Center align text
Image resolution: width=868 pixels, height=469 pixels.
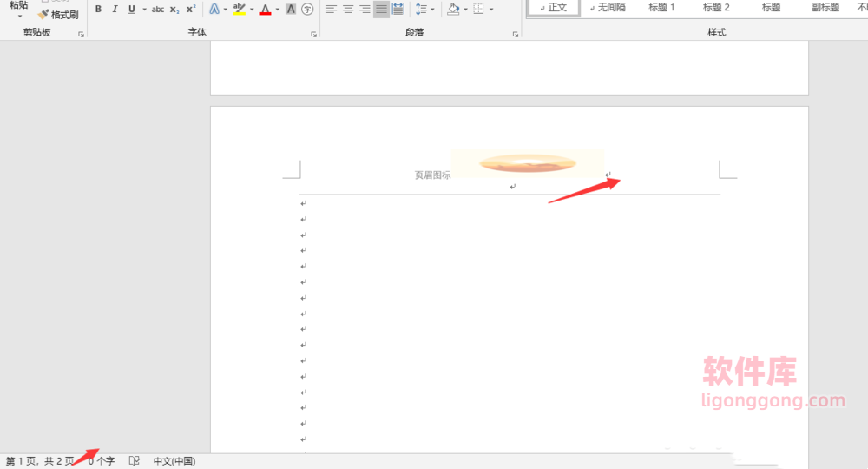point(348,9)
